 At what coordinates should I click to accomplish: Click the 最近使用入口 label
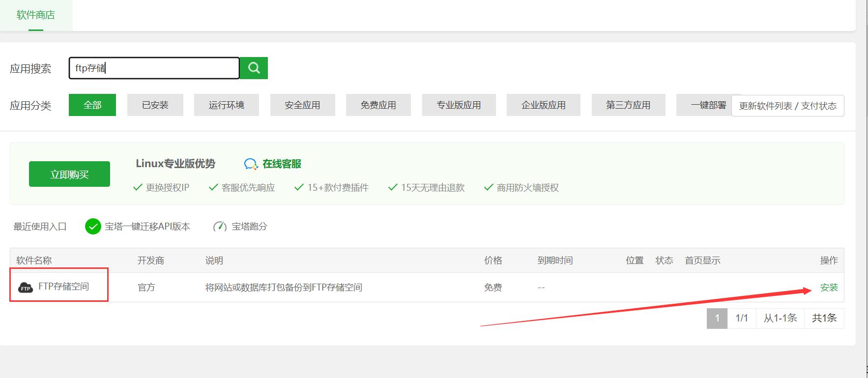[40, 227]
